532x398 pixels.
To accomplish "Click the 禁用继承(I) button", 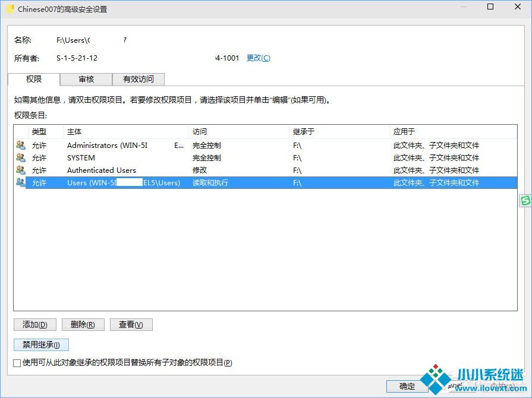I will coord(42,345).
